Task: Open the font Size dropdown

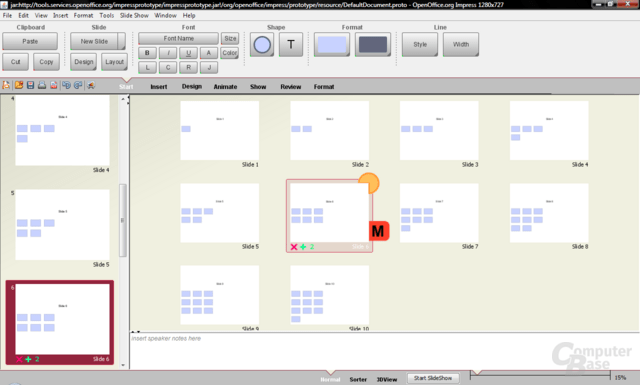Action: tap(230, 38)
